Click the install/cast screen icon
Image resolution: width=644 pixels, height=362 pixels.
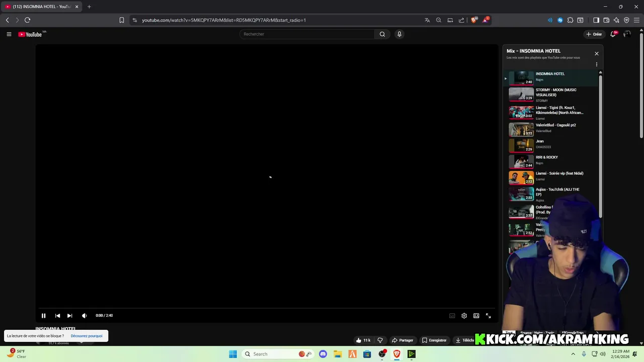(450, 20)
